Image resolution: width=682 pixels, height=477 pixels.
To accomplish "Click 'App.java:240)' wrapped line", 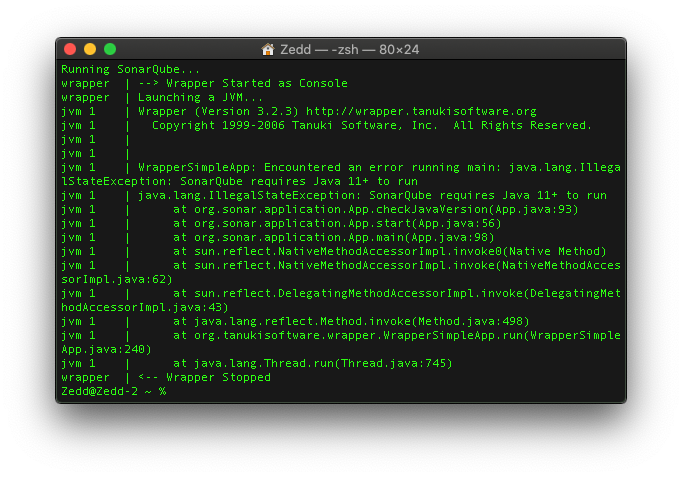I will point(106,349).
